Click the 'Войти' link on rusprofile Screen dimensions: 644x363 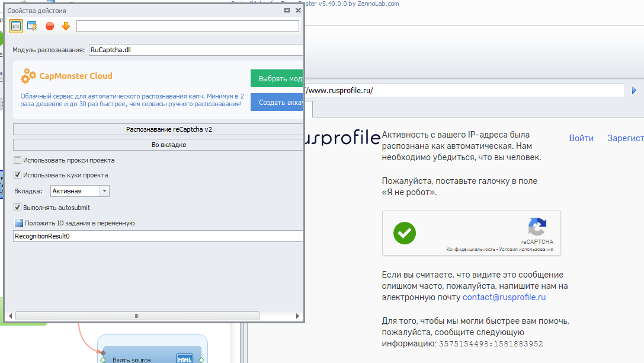(x=581, y=138)
